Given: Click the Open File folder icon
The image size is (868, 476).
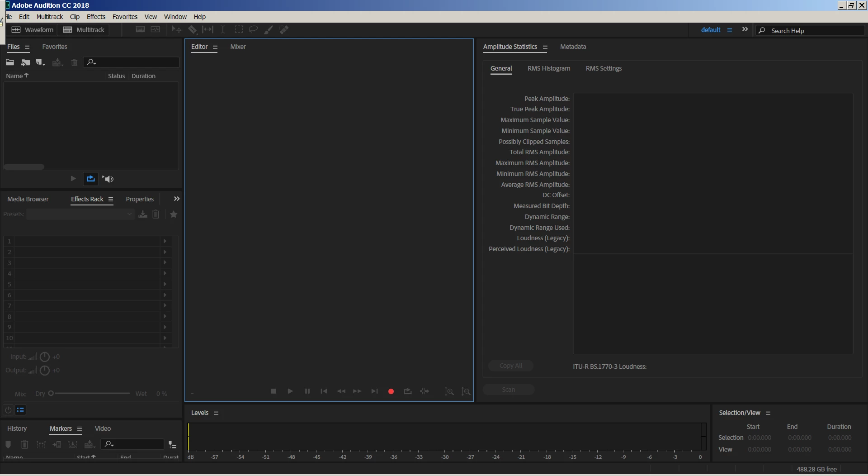Looking at the screenshot, I should (10, 62).
